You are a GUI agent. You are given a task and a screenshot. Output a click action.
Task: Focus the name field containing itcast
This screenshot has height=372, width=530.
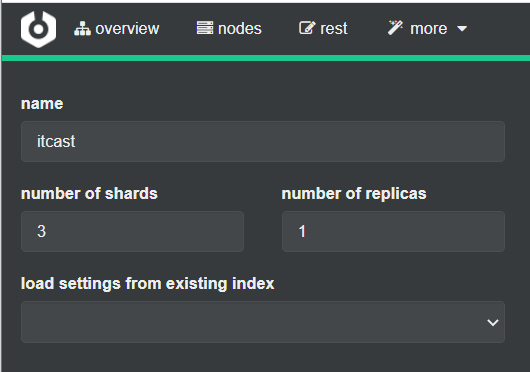click(x=263, y=142)
